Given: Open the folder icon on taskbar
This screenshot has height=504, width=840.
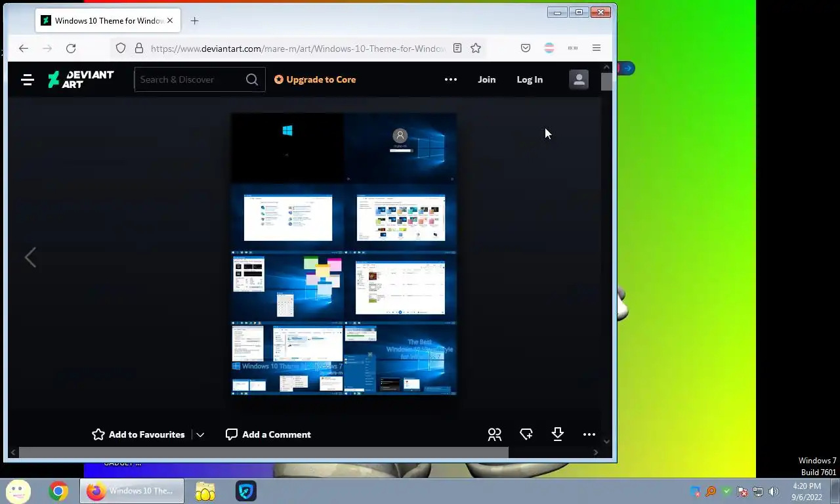Looking at the screenshot, I should click(205, 491).
